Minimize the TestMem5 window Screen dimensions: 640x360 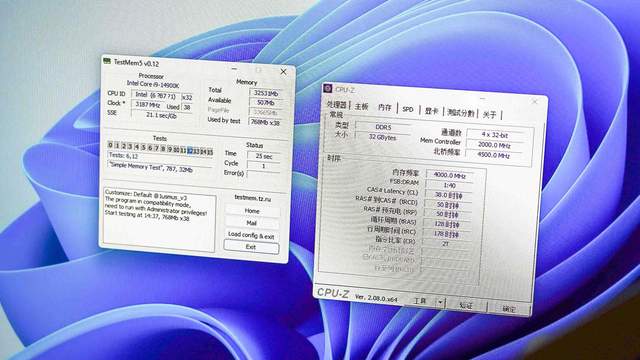[234, 69]
